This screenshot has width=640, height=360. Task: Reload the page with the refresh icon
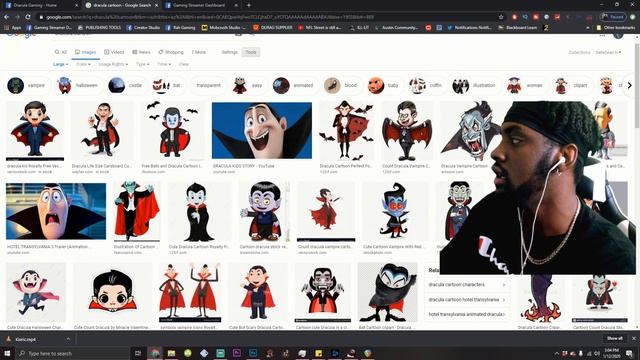28,17
